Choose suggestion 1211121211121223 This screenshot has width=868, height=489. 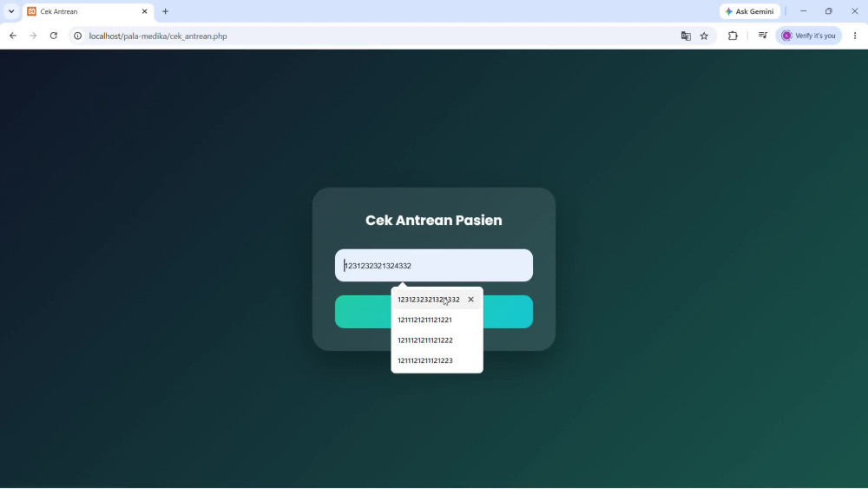point(437,361)
